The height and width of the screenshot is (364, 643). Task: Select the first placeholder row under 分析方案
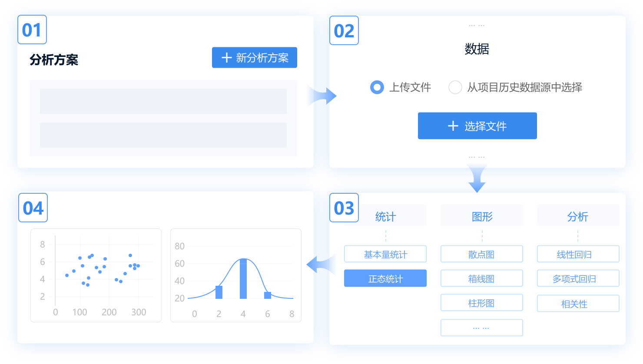(163, 101)
